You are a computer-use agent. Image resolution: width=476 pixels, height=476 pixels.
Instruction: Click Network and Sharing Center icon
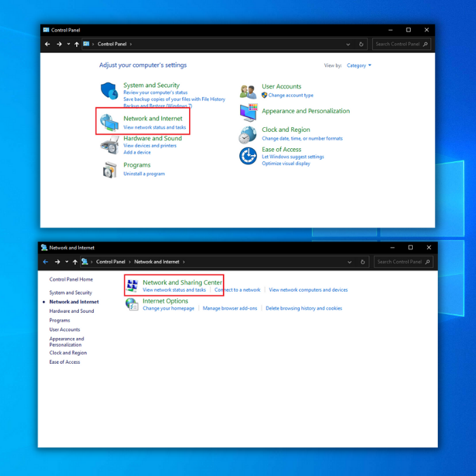tap(133, 286)
